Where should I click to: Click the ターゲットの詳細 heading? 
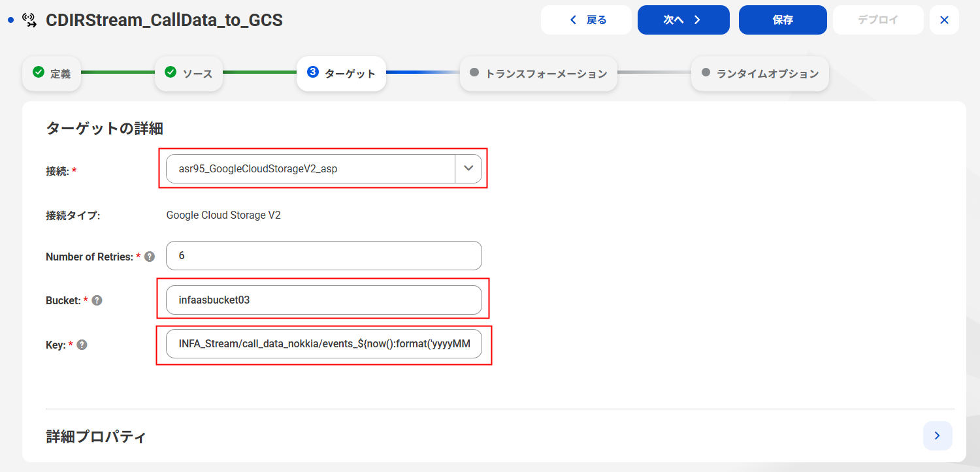pos(105,129)
